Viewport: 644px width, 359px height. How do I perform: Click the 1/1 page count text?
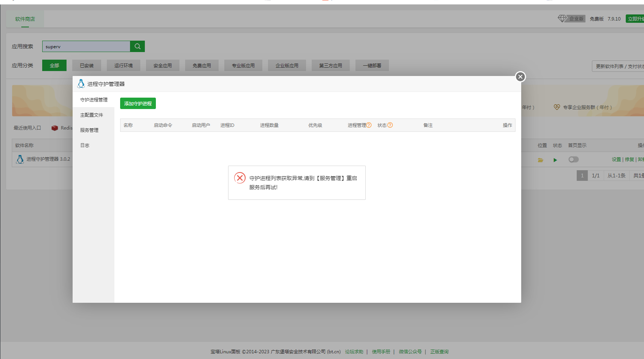point(596,176)
